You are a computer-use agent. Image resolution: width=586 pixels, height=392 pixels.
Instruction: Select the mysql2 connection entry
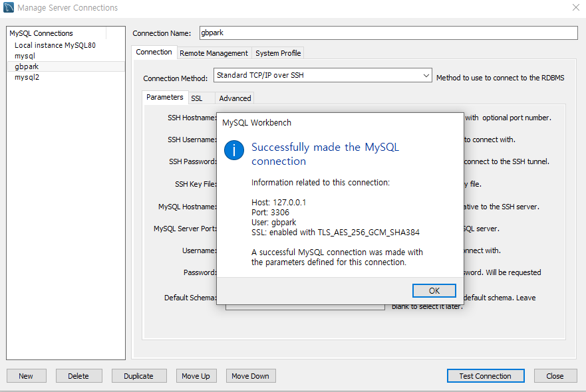tap(27, 77)
